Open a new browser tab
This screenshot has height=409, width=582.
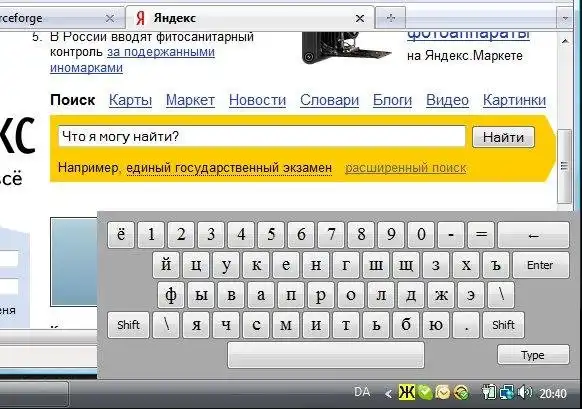[x=390, y=18]
